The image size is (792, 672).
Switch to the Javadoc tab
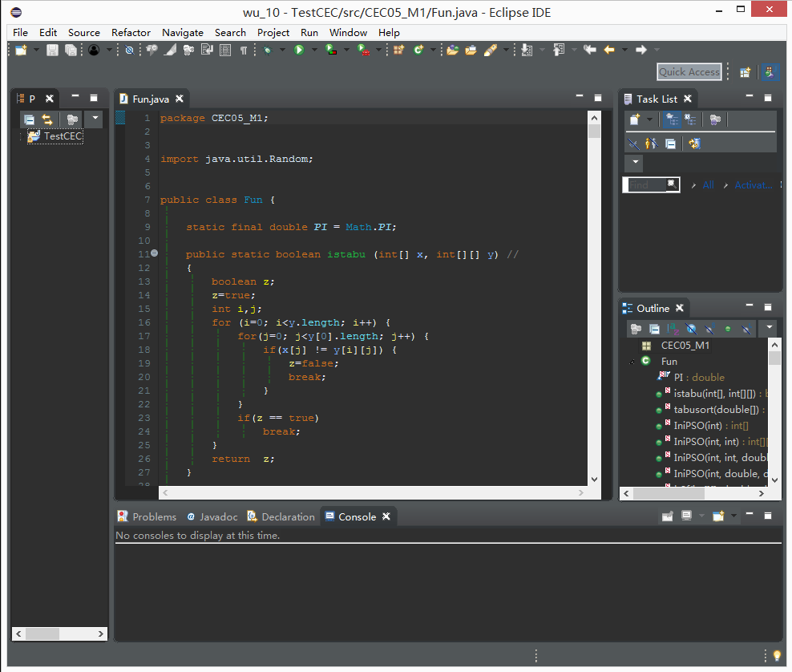(212, 517)
